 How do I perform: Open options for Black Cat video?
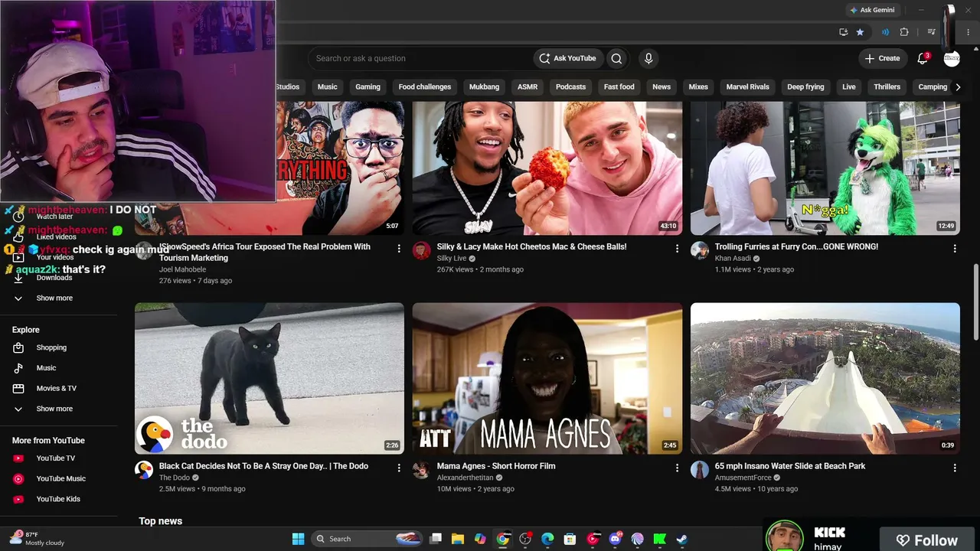[399, 467]
